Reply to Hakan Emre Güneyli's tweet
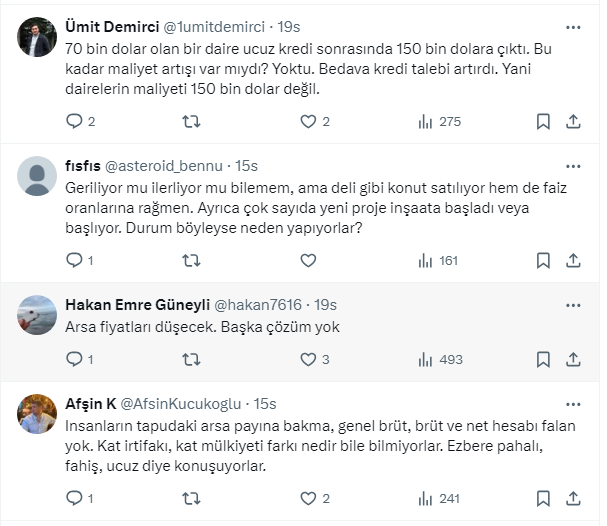This screenshot has width=607, height=526. tap(74, 359)
